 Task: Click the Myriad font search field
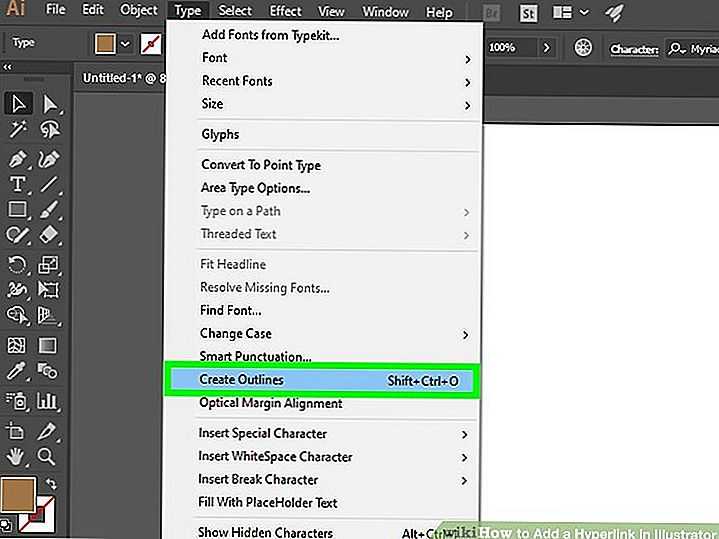tap(692, 49)
